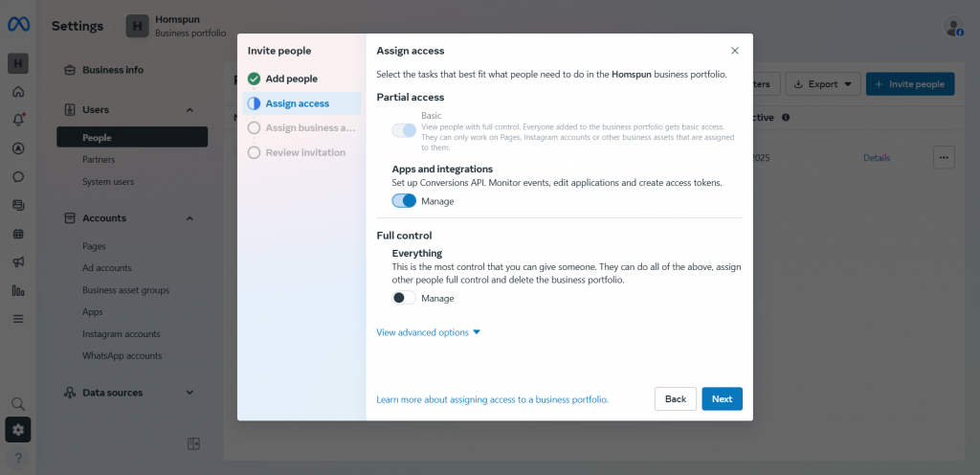This screenshot has height=475, width=980.
Task: Select Review invitation step
Action: coord(301,152)
